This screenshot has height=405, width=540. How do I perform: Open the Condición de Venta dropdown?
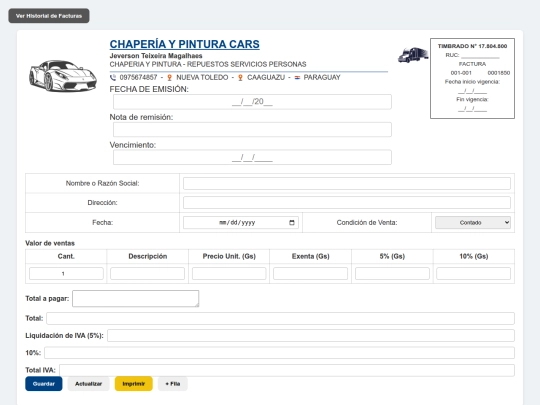pos(473,222)
